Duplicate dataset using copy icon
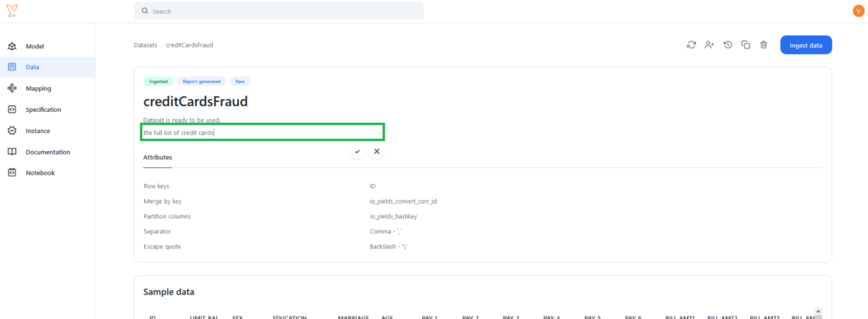This screenshot has width=868, height=319. [x=746, y=45]
